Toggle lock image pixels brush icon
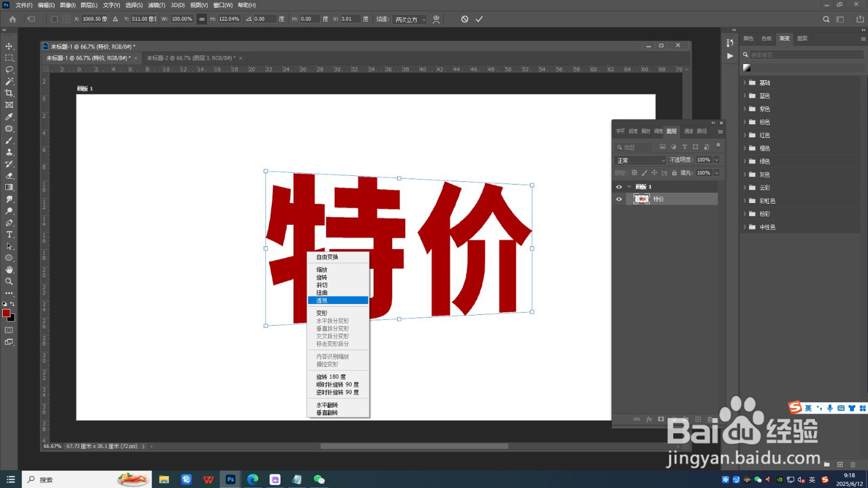Screen dimensions: 868x488 [x=644, y=173]
